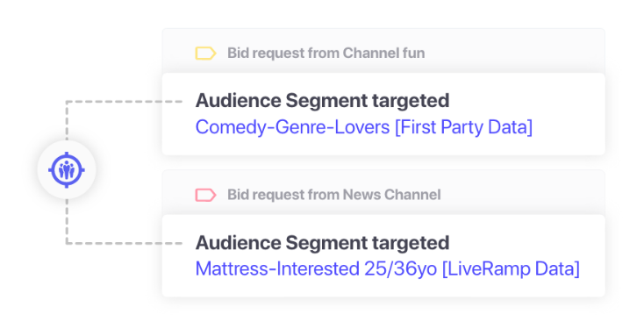Screen dimensions: 644x336
Task: Select the gray Channel fun bid request header
Action: coord(383,51)
